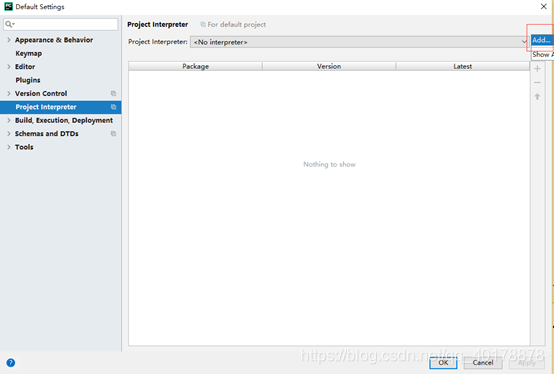Screen dimensions: 554x374
Task: Click the plus icon to install package
Action: pos(537,69)
